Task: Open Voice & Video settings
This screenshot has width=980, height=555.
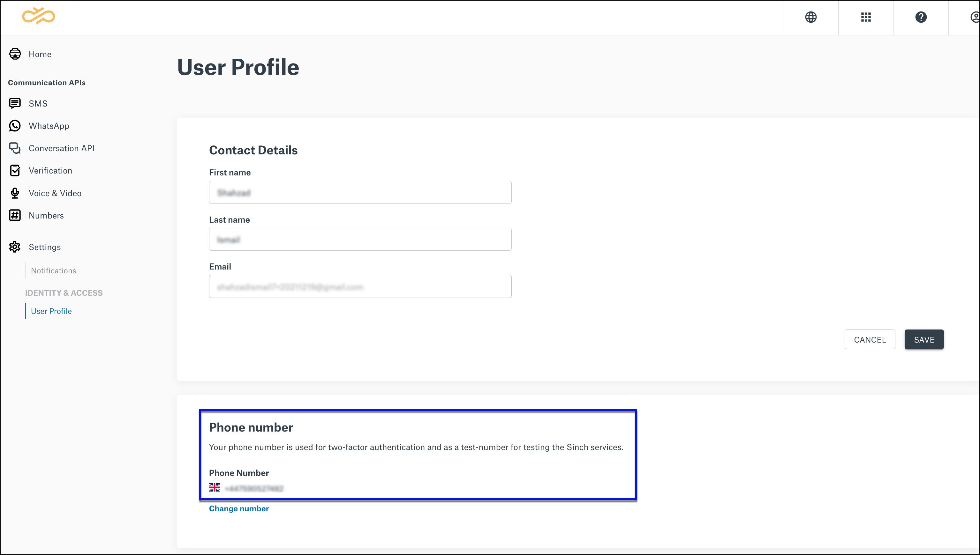Action: click(54, 193)
